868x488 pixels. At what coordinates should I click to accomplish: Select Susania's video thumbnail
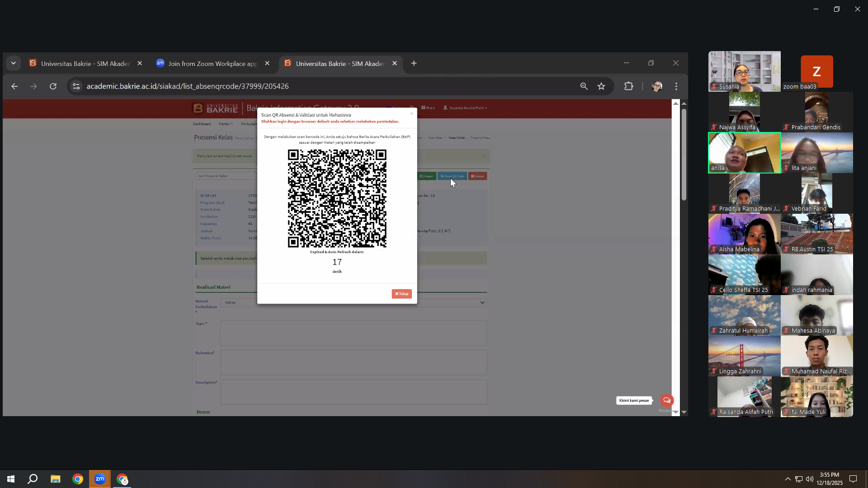tap(744, 71)
